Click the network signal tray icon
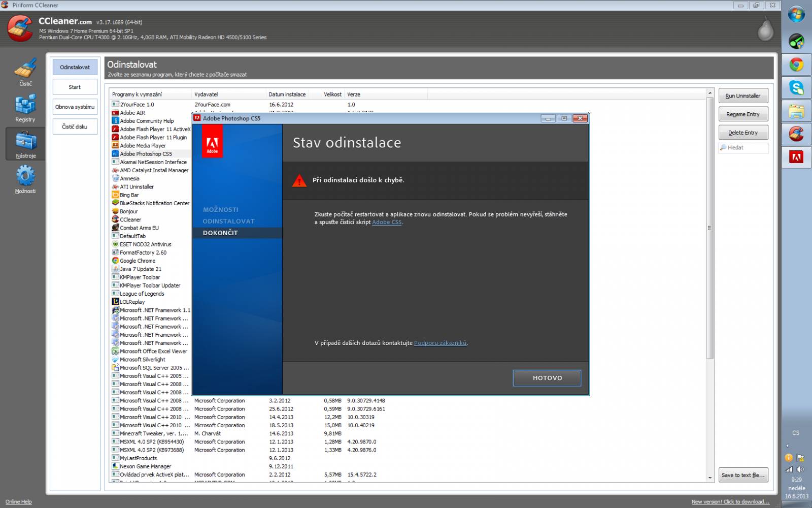 tap(789, 469)
